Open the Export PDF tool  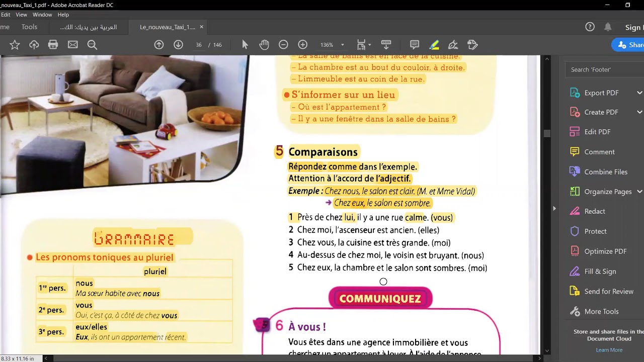601,93
